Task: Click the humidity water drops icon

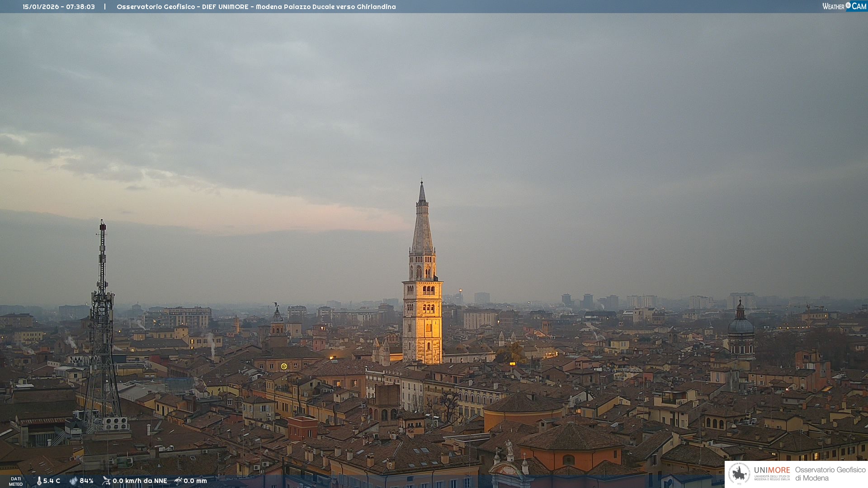Action: (73, 481)
